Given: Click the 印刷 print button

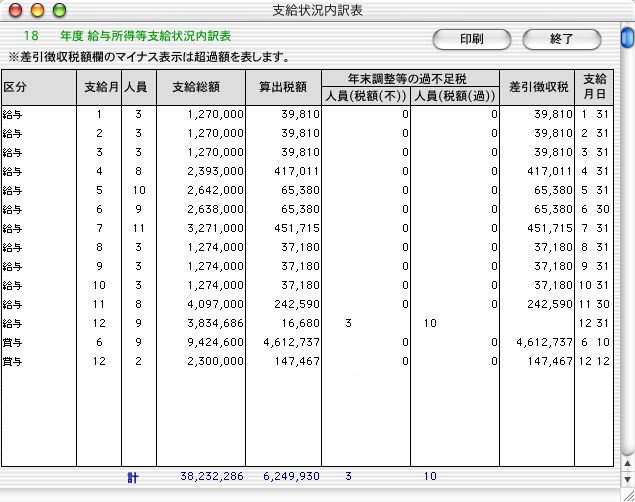Looking at the screenshot, I should [x=471, y=39].
